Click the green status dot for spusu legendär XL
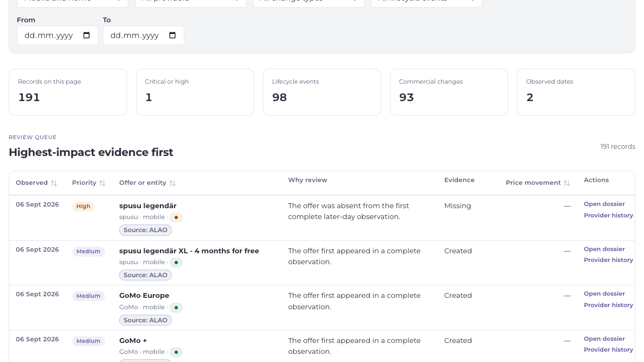Image resolution: width=644 pixels, height=362 pixels. click(176, 263)
